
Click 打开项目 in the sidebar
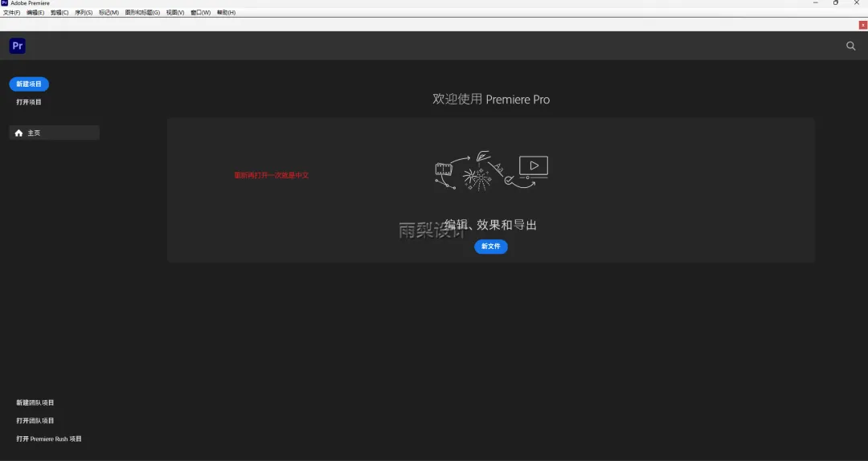pos(29,102)
